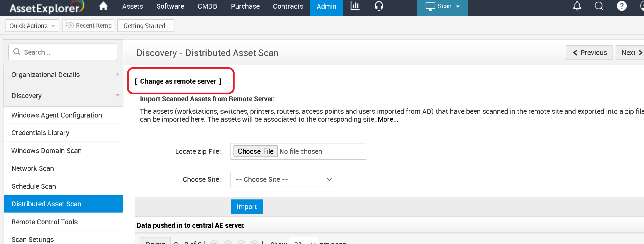Switch to the CMDB tab
Viewport: 644px width, 244px height.
tap(207, 7)
